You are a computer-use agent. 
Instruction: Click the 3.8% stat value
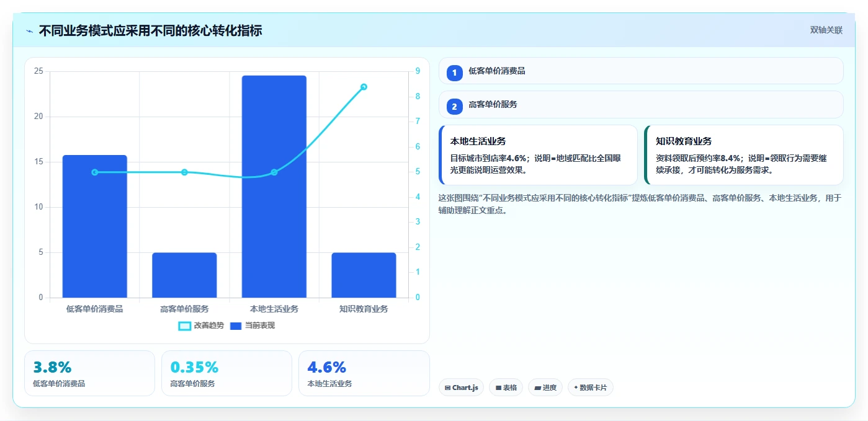pos(52,367)
